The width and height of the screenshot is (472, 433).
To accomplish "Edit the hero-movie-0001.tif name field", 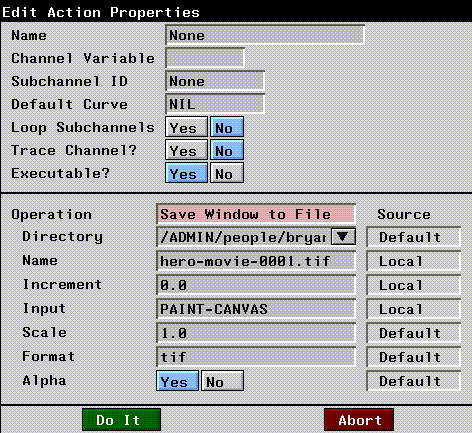I will click(256, 261).
